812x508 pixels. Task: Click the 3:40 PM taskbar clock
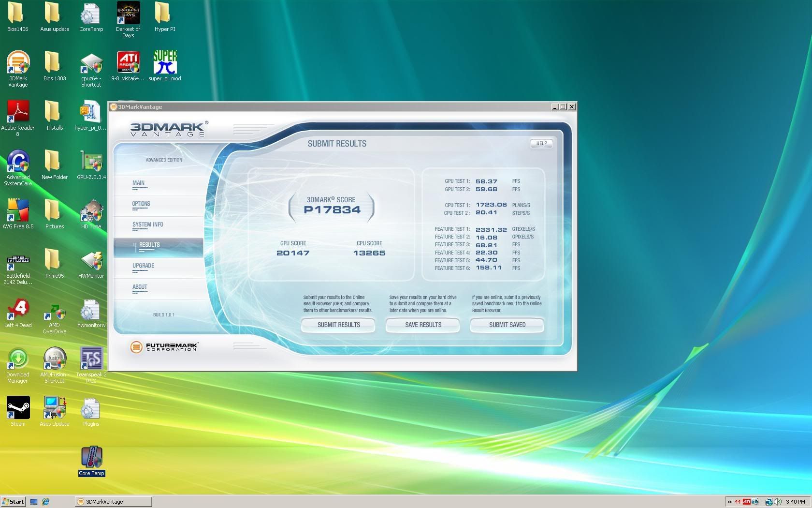(x=796, y=502)
